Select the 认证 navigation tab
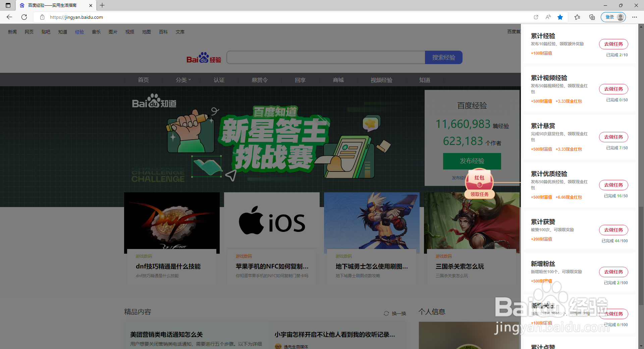 click(x=219, y=80)
